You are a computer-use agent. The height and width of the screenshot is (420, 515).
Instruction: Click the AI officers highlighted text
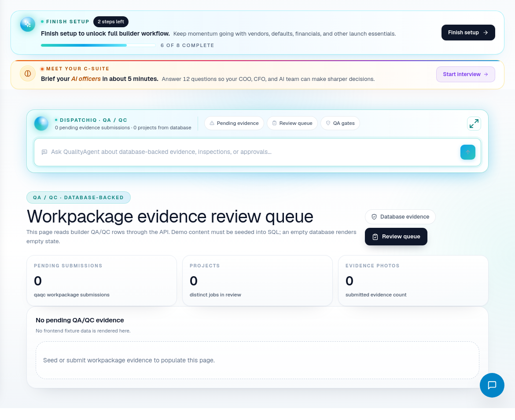[x=86, y=79]
